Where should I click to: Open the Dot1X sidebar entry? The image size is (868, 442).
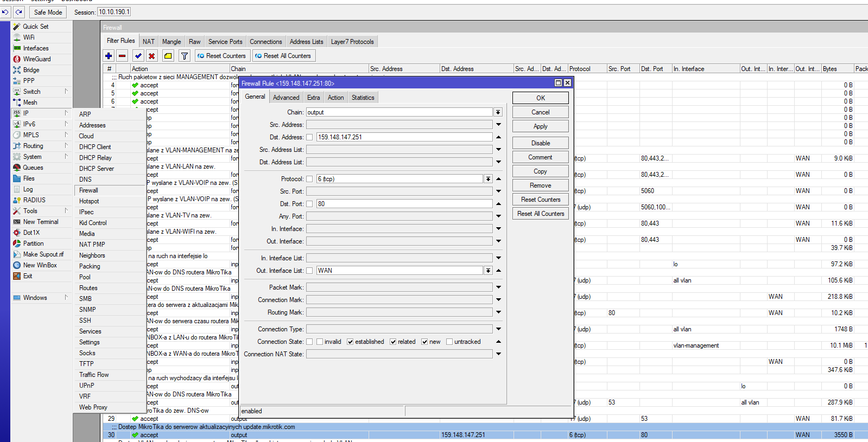pos(31,233)
